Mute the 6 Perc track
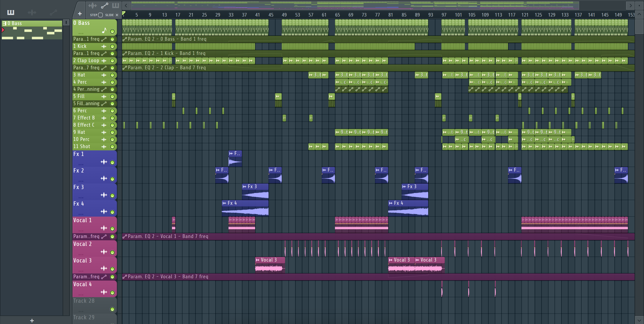 point(112,111)
